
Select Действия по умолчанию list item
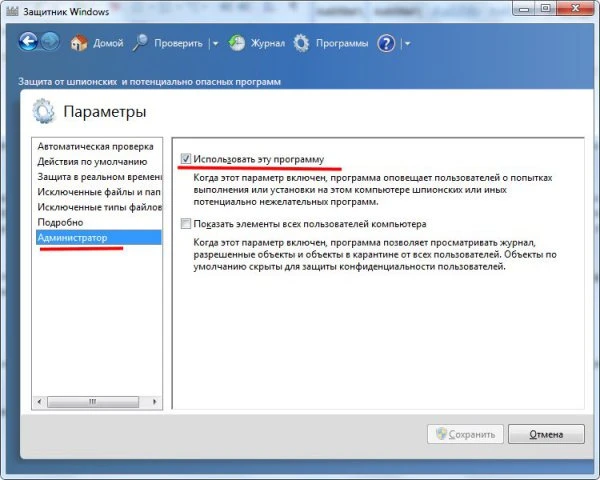click(x=92, y=161)
